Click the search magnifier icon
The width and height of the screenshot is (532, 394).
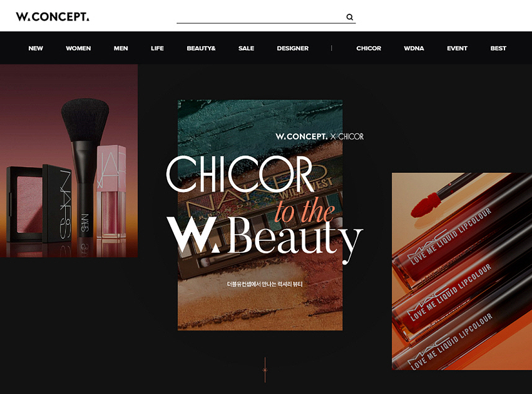[350, 18]
